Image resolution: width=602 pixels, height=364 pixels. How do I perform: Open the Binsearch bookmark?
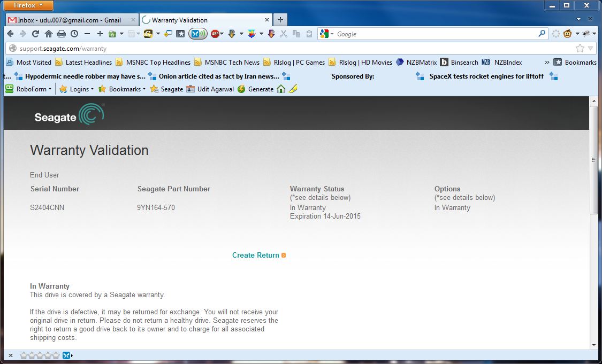[459, 62]
